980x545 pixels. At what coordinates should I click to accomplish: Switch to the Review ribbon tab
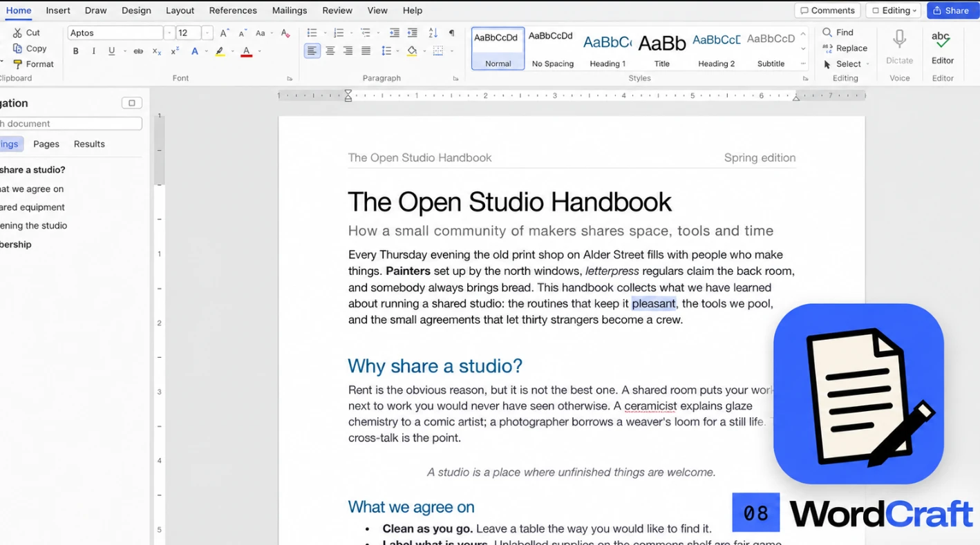[337, 10]
